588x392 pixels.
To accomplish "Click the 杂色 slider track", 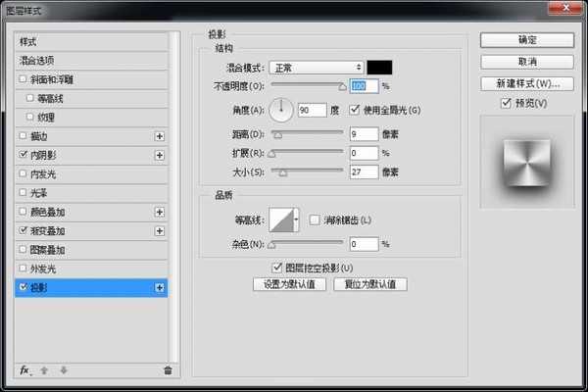I will pos(307,243).
